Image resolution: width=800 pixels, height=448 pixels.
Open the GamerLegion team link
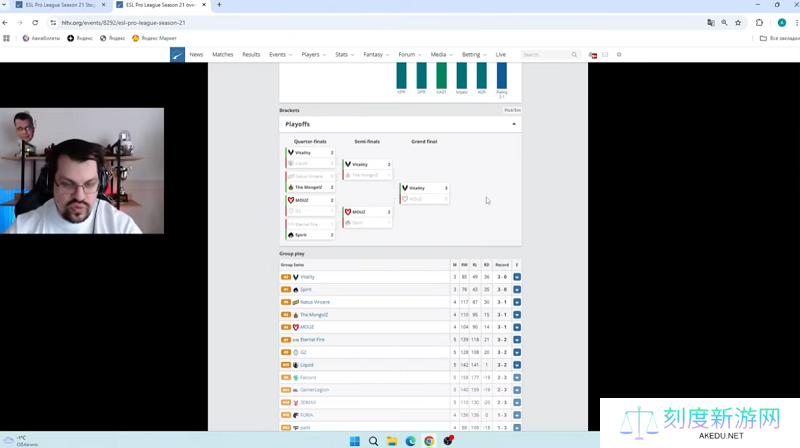(x=314, y=390)
